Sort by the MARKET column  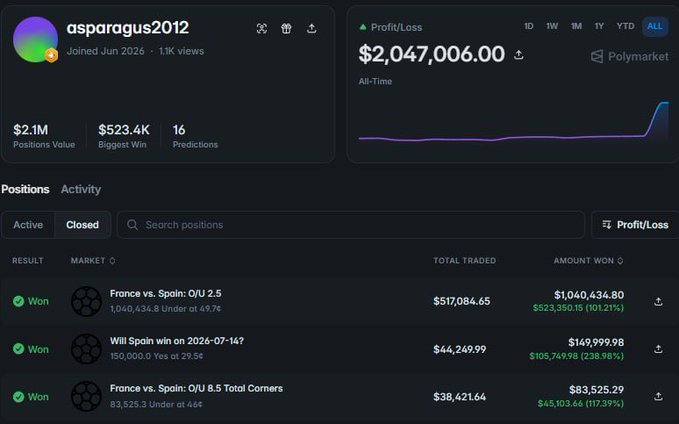pos(93,260)
